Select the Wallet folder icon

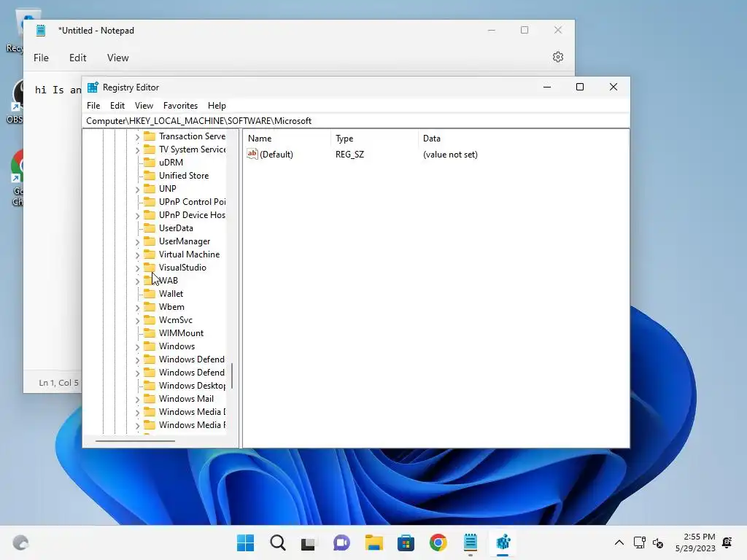[x=150, y=294]
